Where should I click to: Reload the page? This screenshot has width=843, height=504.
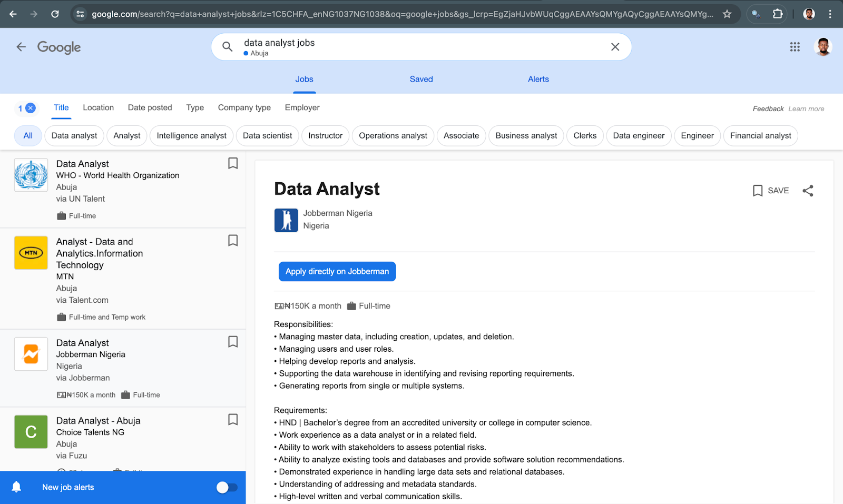click(55, 14)
